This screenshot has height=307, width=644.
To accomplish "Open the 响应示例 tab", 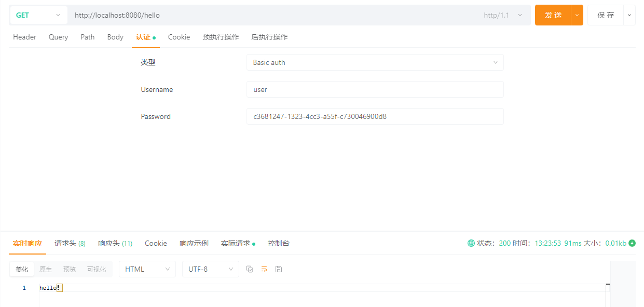I will (x=194, y=243).
